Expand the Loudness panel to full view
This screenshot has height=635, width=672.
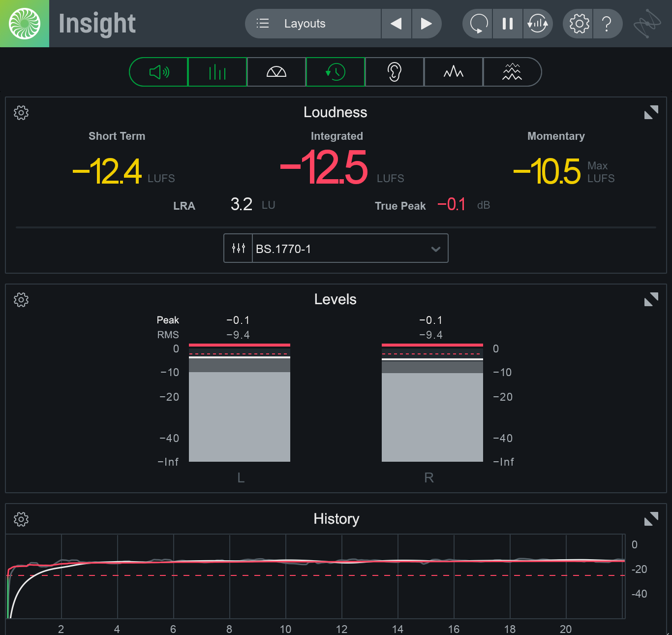pyautogui.click(x=651, y=112)
